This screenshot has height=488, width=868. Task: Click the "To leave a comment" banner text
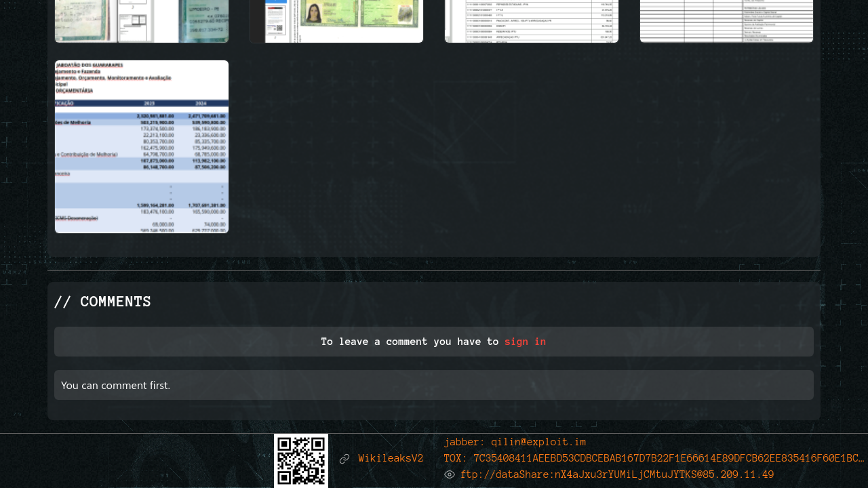tap(410, 342)
